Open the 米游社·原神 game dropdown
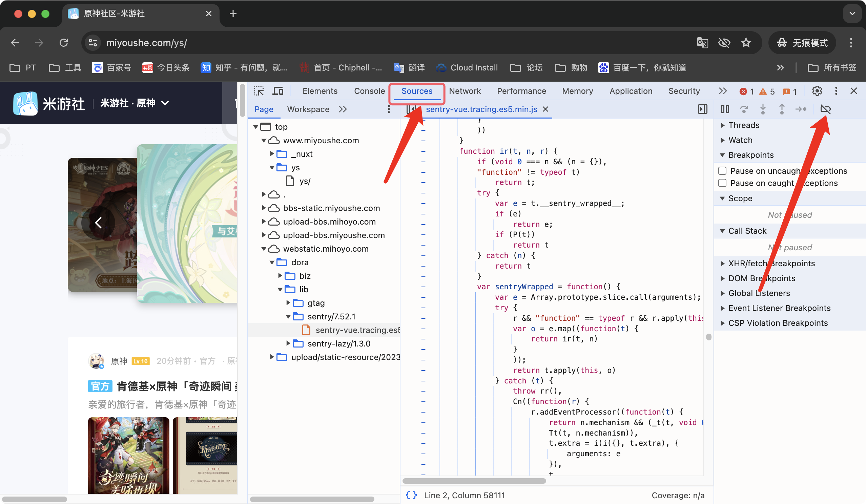Image resolution: width=866 pixels, height=504 pixels. tap(135, 103)
